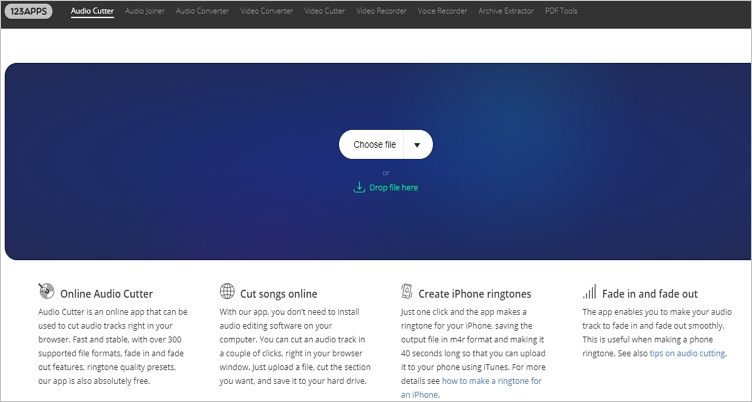Open the Audio Converter tool
The height and width of the screenshot is (402, 752).
202,11
